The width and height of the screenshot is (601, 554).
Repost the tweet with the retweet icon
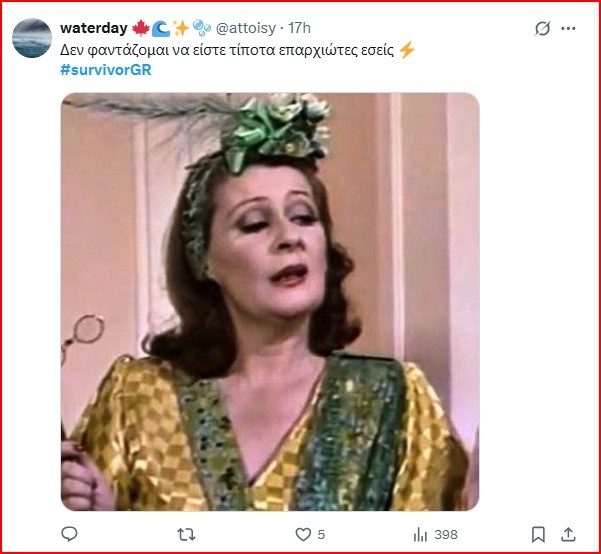click(186, 534)
